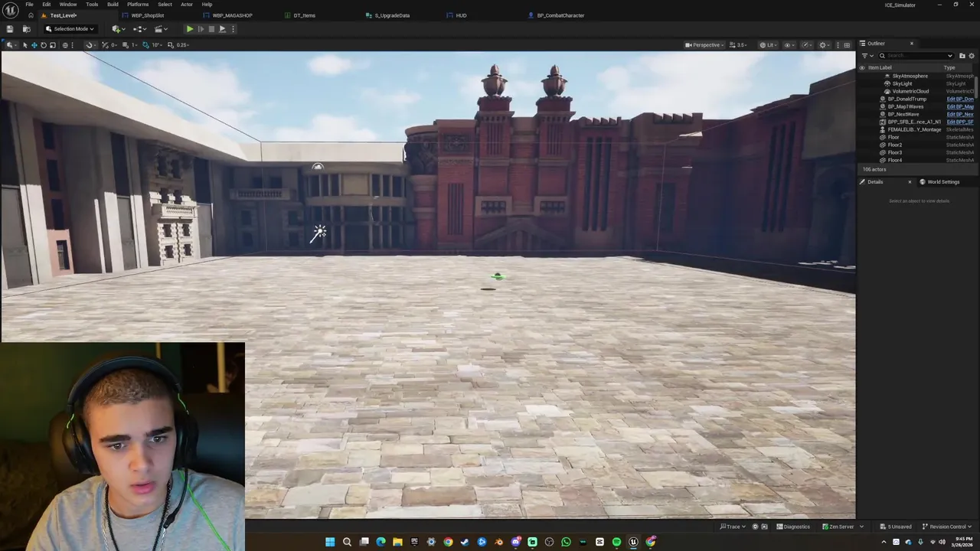Image resolution: width=980 pixels, height=551 pixels.
Task: Toggle rotation snapping 10° icon
Action: coord(147,45)
